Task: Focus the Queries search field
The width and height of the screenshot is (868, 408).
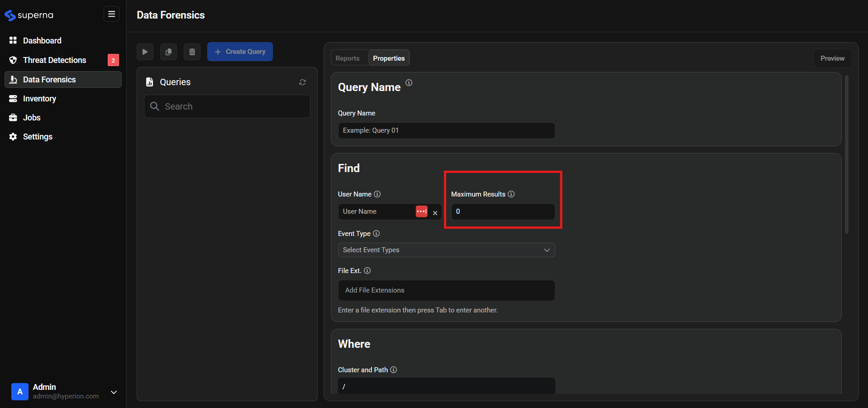Action: (x=227, y=106)
